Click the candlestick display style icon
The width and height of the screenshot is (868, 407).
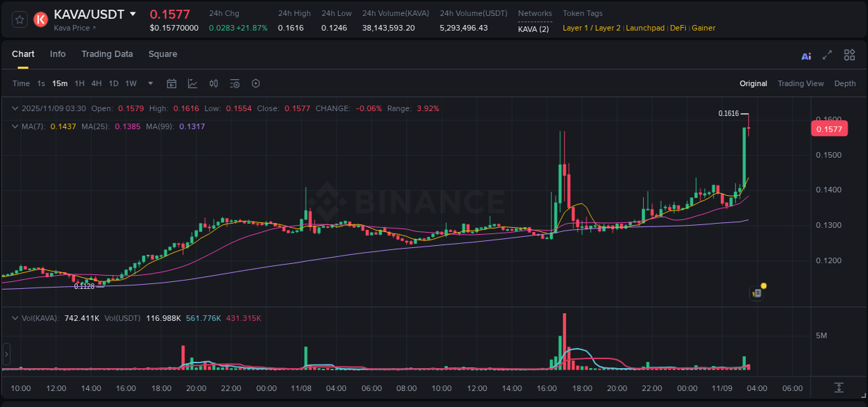(x=213, y=83)
